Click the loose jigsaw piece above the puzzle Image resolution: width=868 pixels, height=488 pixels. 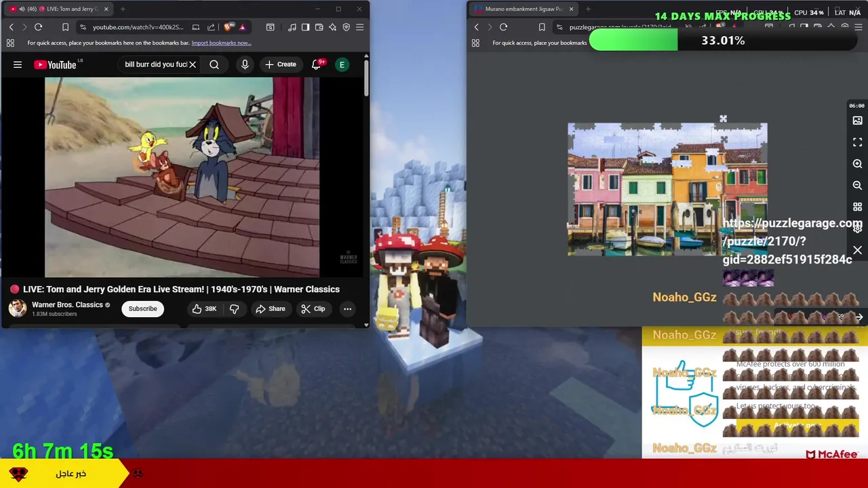(723, 119)
